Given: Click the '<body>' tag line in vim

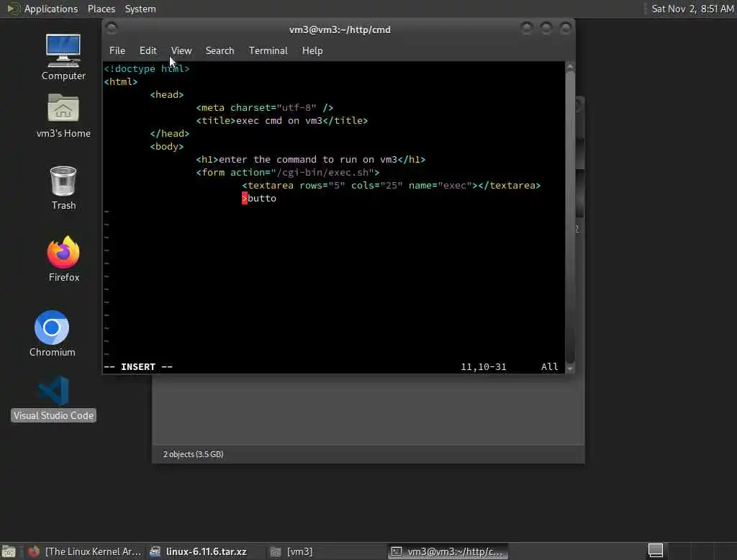Looking at the screenshot, I should pos(167,146).
